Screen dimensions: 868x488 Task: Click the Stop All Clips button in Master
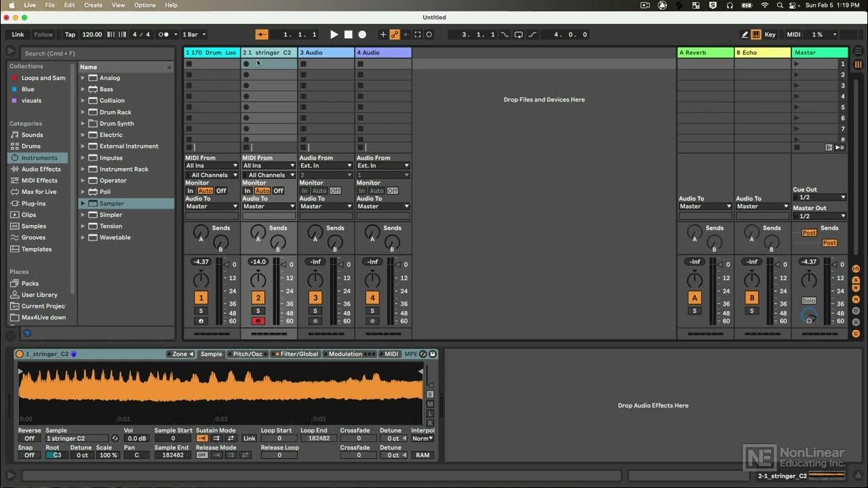click(x=797, y=147)
